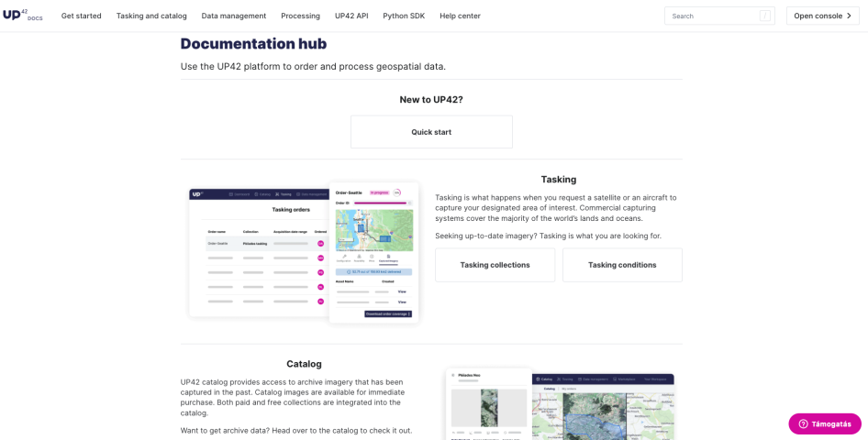Click the question mark support icon
Image resolution: width=868 pixels, height=440 pixels.
[x=803, y=424]
